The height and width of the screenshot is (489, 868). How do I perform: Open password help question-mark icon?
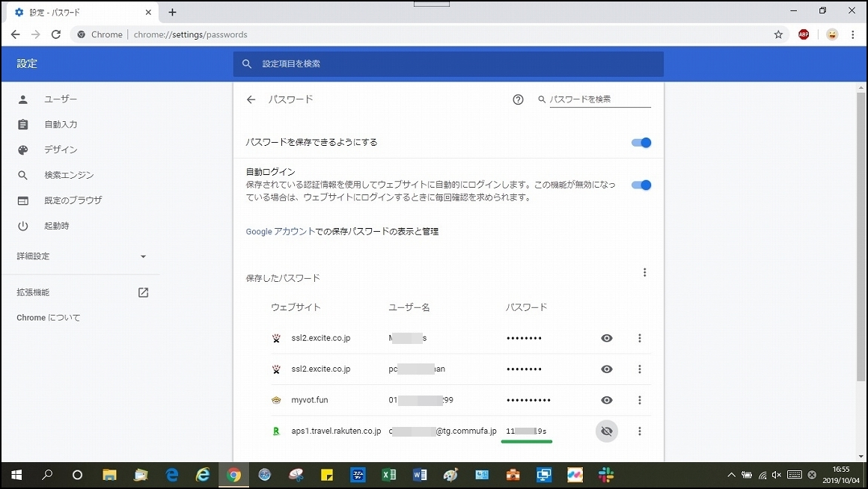click(518, 99)
